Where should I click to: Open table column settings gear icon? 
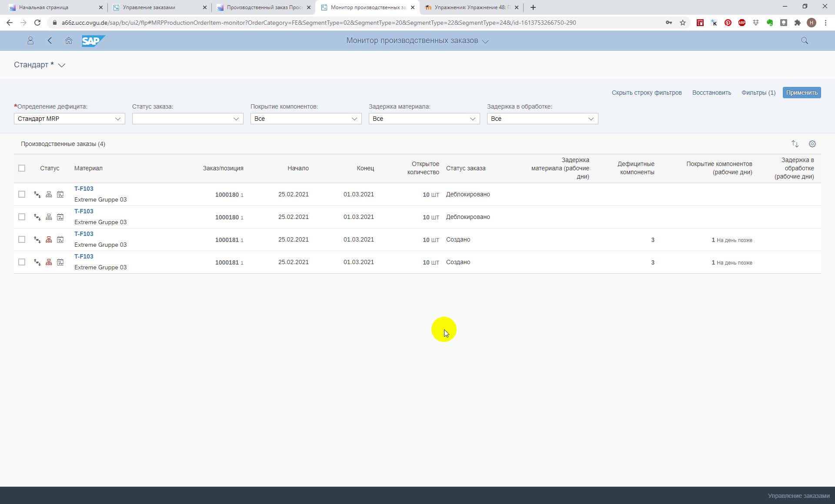click(812, 144)
